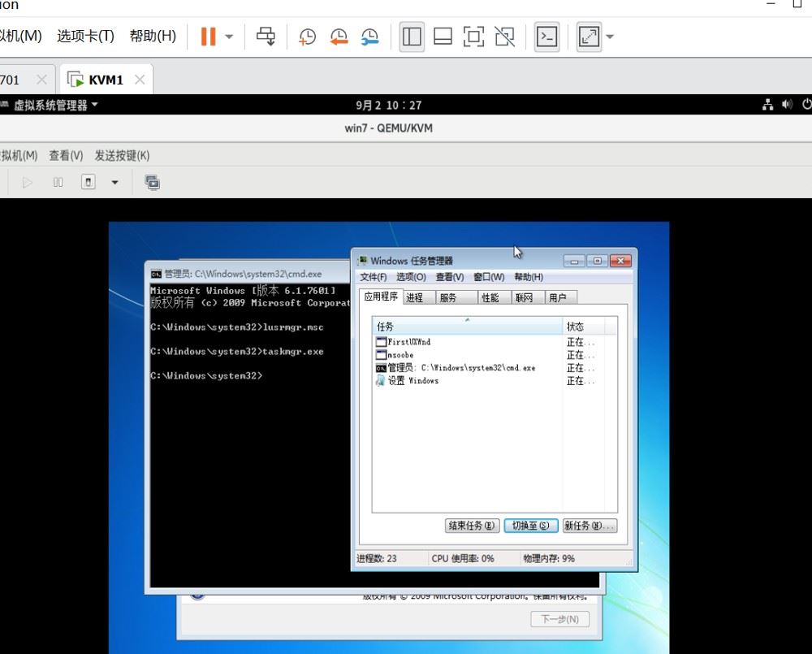Click the virt-manager shutdown power icon

[89, 183]
